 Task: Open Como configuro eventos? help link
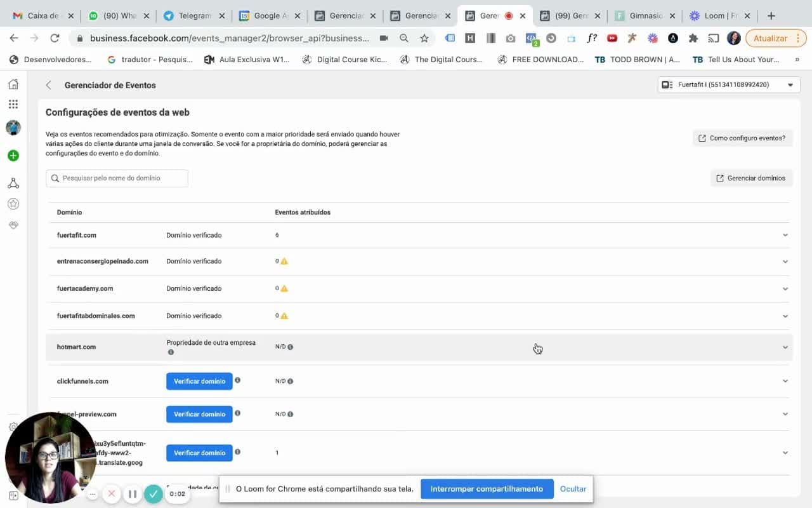742,138
